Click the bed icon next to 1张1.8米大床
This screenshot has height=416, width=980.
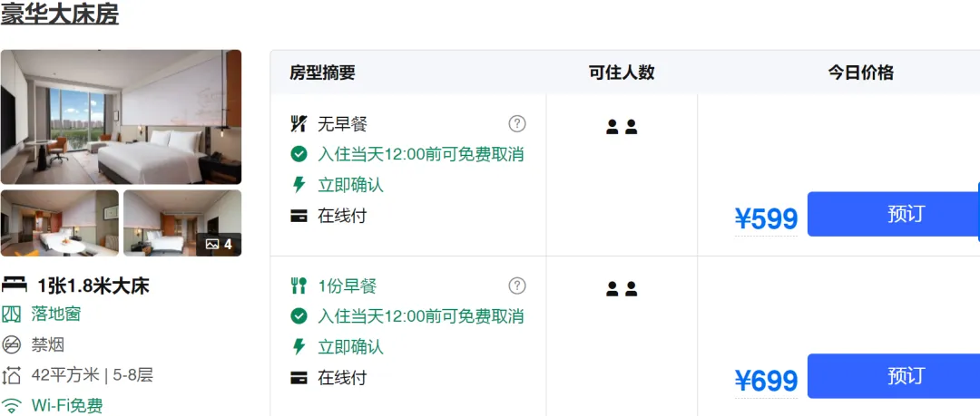14,285
